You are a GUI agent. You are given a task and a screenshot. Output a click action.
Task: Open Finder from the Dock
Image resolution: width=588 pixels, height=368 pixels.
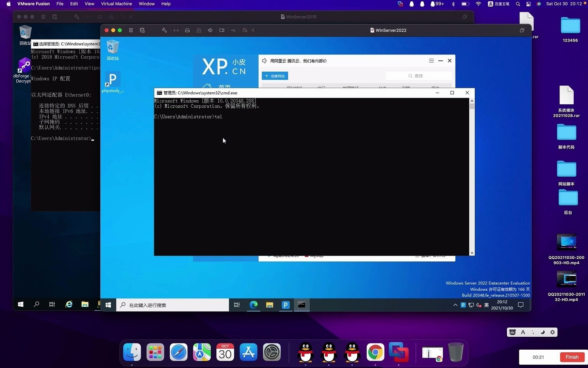132,352
